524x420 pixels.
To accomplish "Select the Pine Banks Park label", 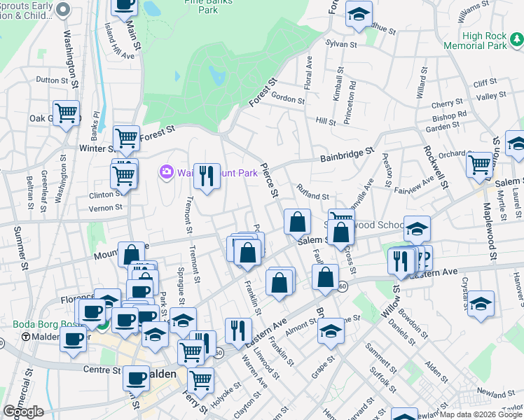I will 208,6.
